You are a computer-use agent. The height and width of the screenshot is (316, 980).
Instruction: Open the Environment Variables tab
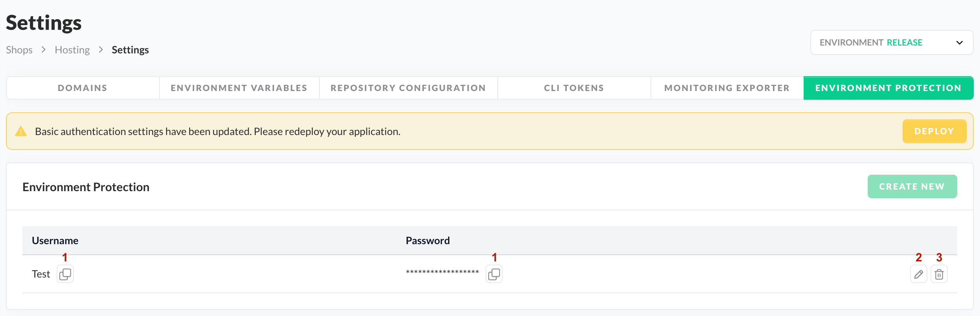239,88
